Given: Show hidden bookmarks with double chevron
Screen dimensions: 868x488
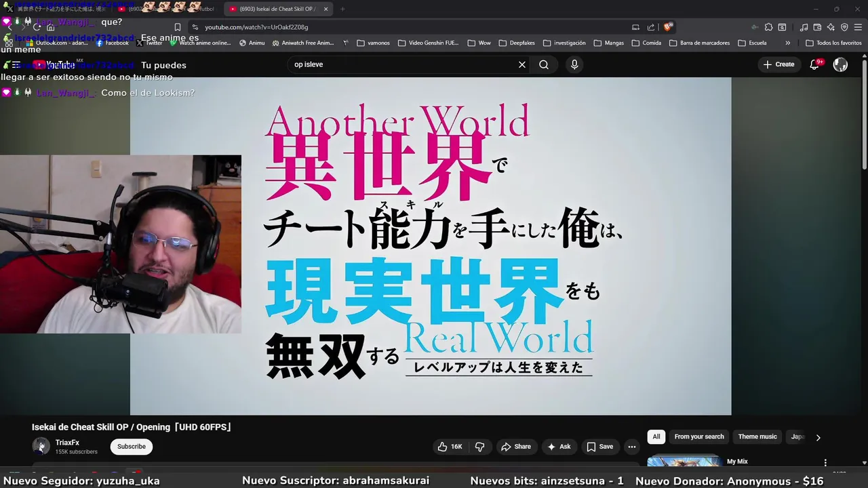Looking at the screenshot, I should [x=787, y=43].
